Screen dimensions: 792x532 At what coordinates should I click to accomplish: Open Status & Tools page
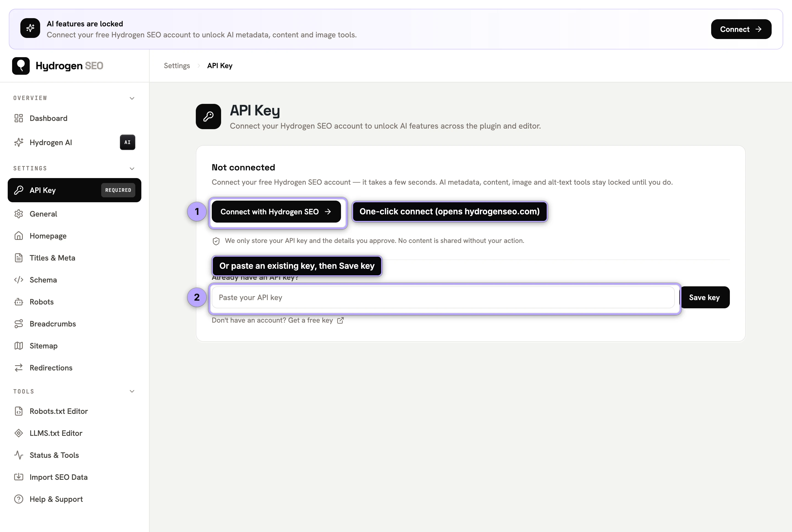tap(54, 455)
